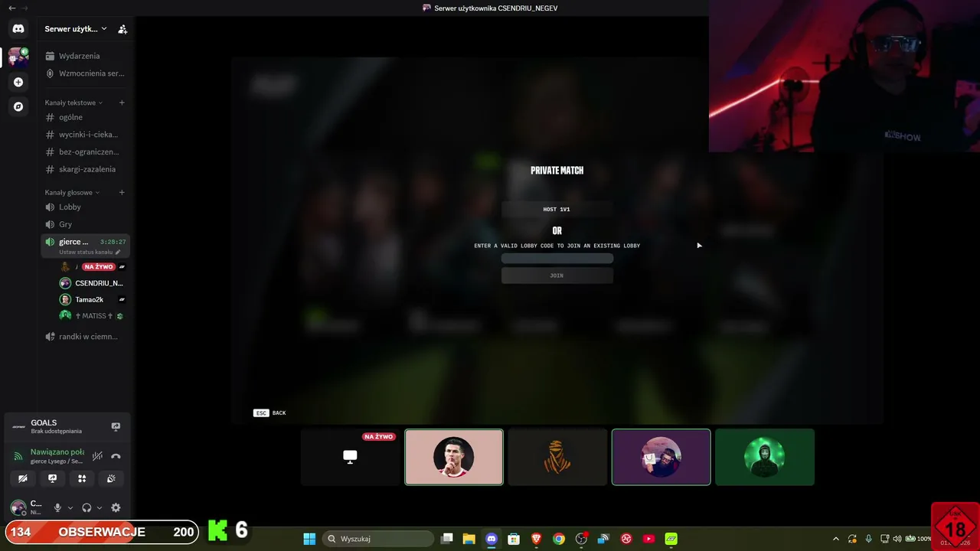Open the wycinki-i-cieka... text channel
The image size is (980, 551).
click(84, 135)
